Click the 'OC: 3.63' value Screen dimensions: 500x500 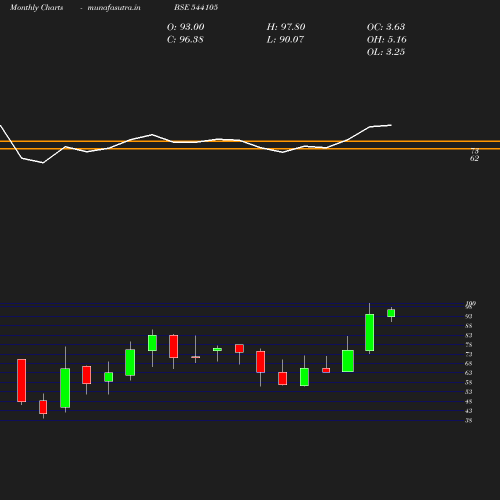click(x=386, y=27)
